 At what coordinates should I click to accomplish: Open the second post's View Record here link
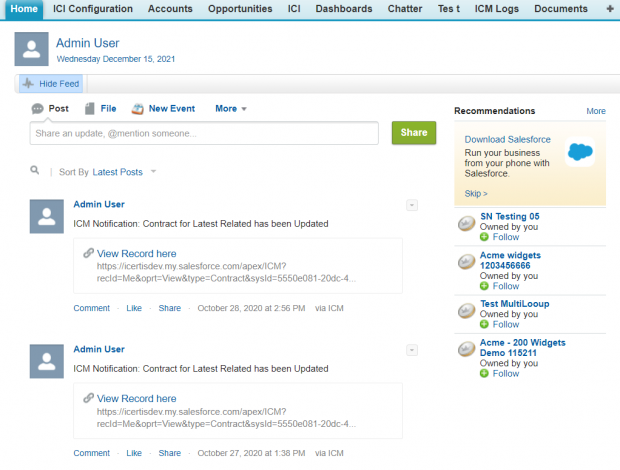136,398
